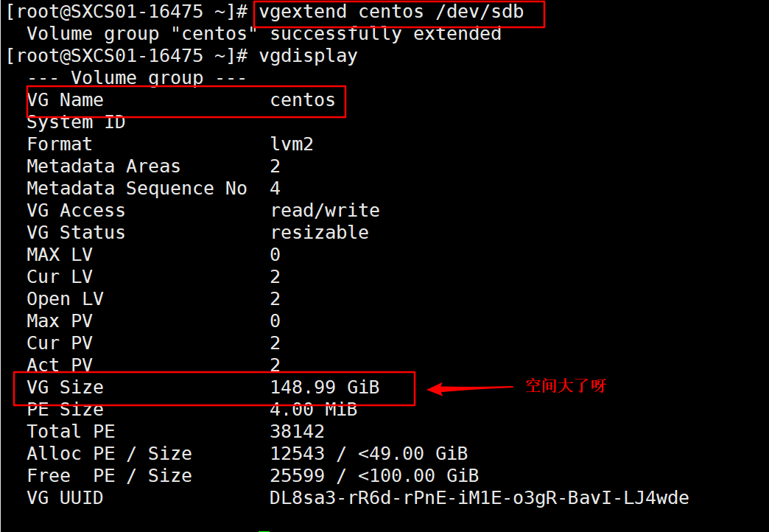
Task: Click the Open LV row
Action: coord(153,299)
